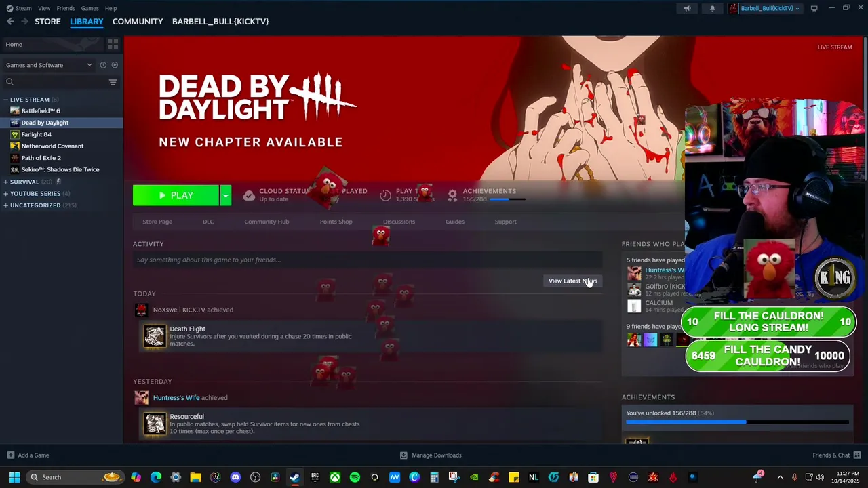868x488 pixels.
Task: Open launch options arrow beside PLAY
Action: (x=226, y=195)
